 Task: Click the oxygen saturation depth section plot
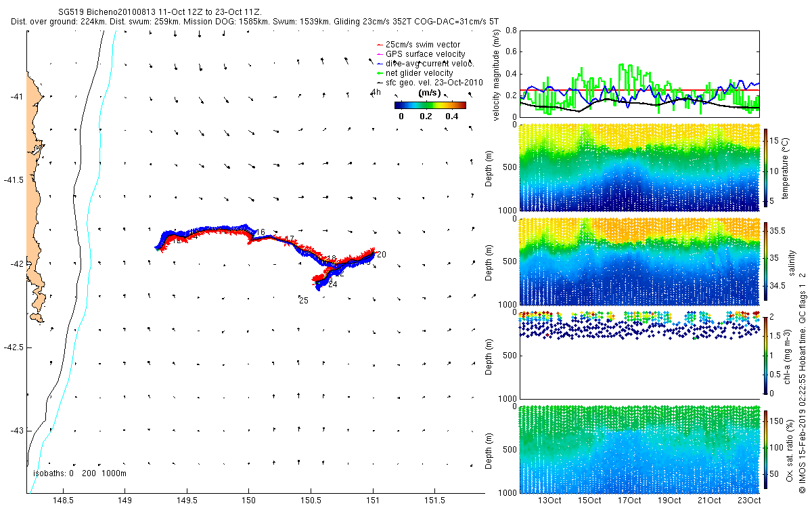click(639, 448)
